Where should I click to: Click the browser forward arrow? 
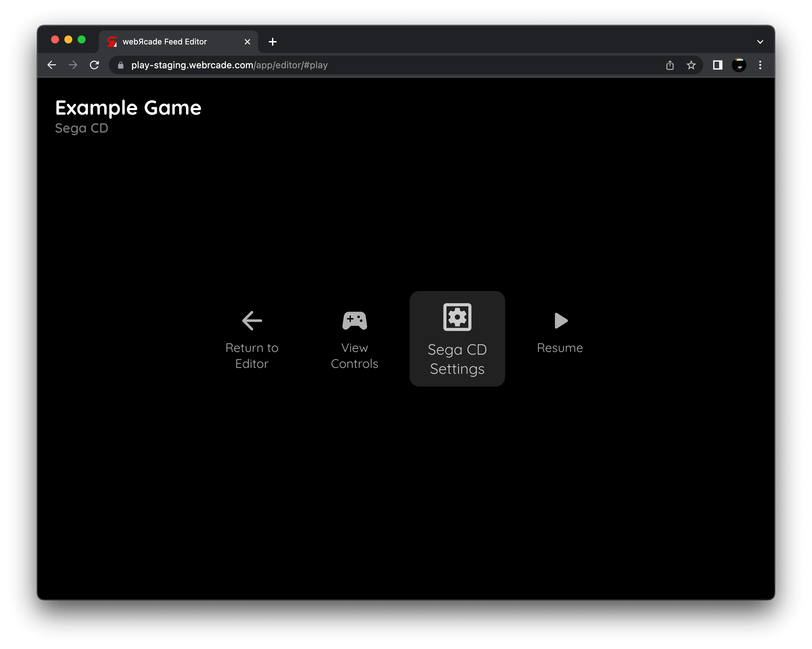pos(73,65)
